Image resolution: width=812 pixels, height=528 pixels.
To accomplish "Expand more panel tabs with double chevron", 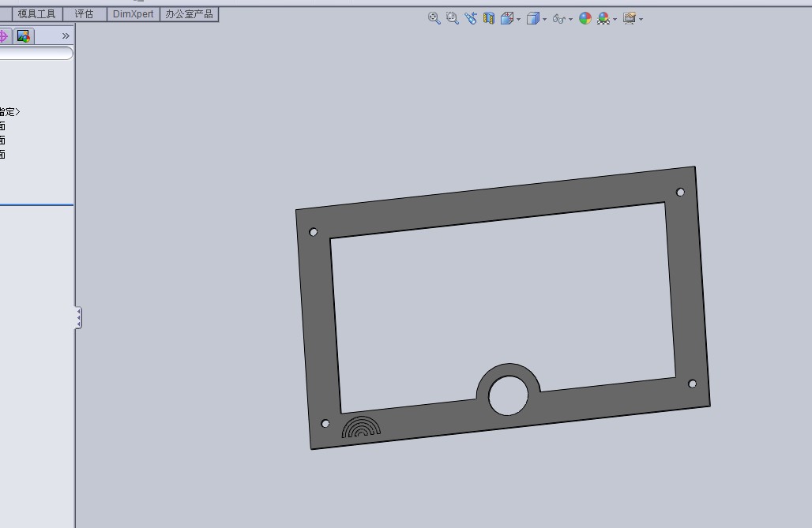I will 66,36.
